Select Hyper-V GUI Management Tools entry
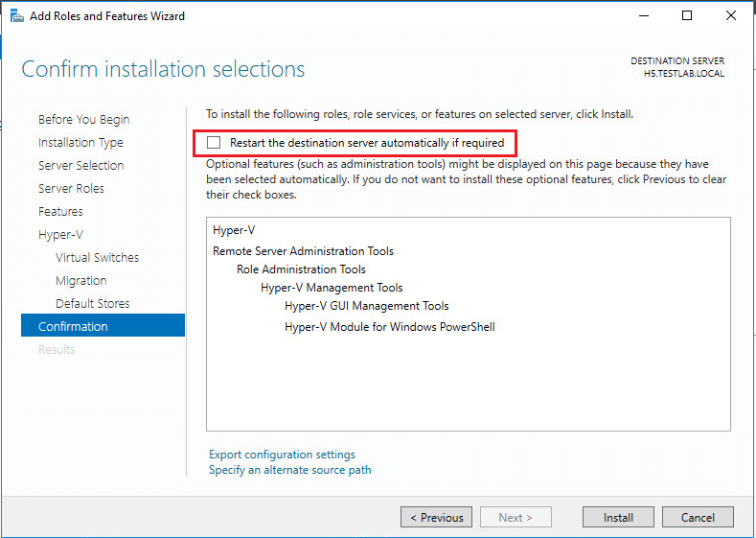Viewport: 756px width, 538px height. [366, 306]
